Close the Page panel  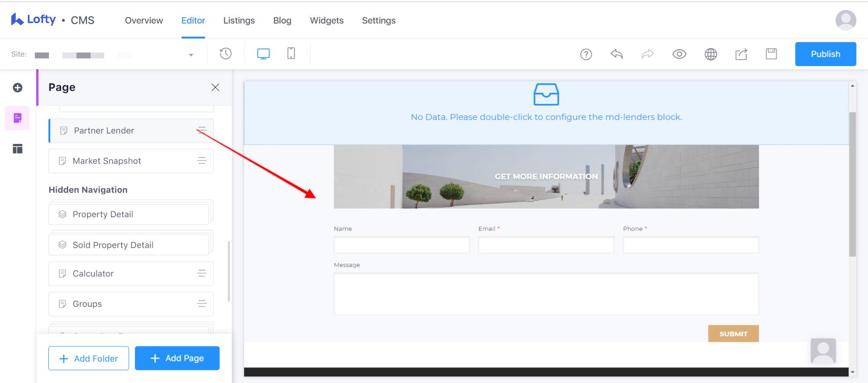tap(215, 87)
